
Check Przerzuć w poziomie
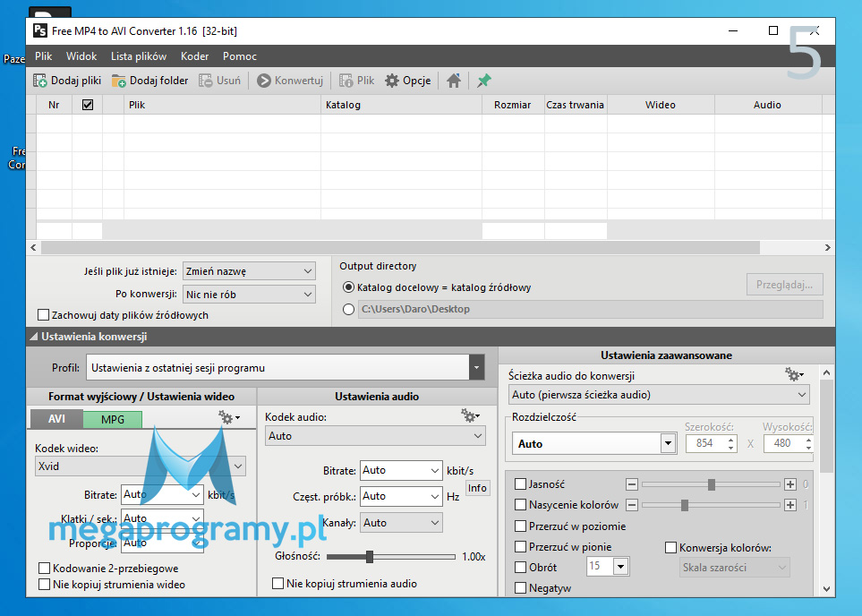click(520, 526)
